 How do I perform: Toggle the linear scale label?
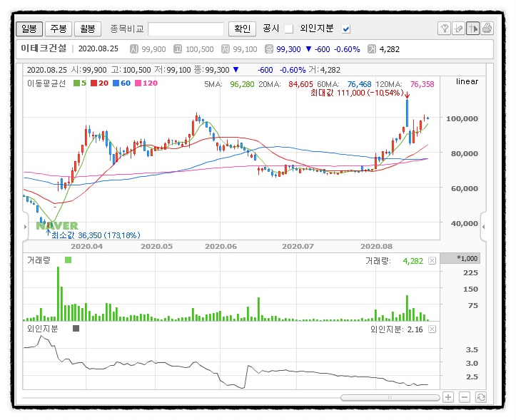coord(467,81)
